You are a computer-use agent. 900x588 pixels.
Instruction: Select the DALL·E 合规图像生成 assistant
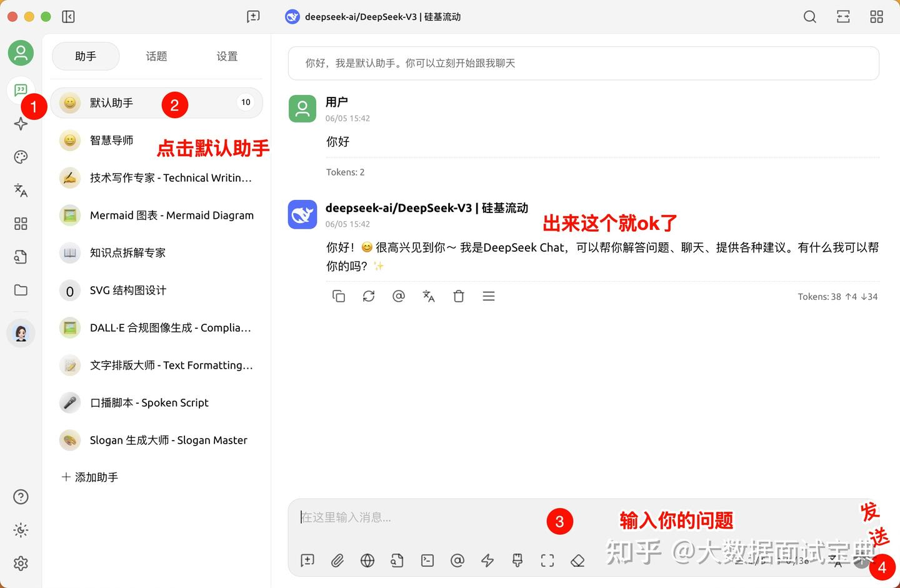pyautogui.click(x=157, y=327)
